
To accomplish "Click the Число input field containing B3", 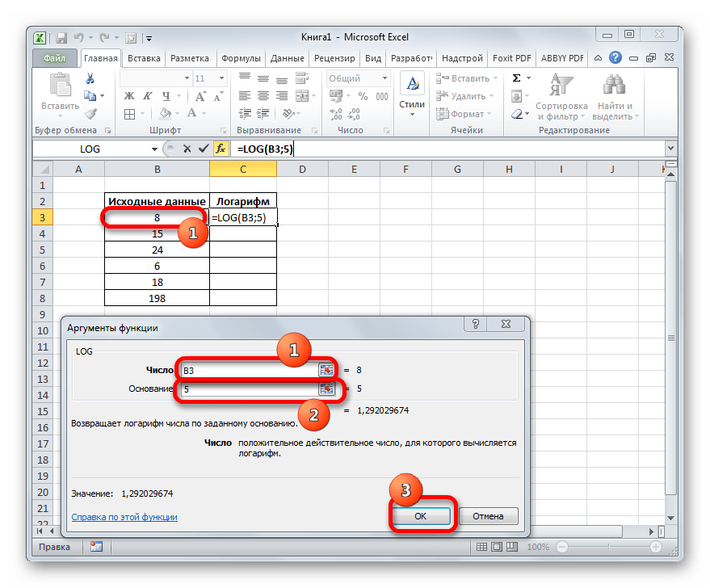I will tap(249, 369).
